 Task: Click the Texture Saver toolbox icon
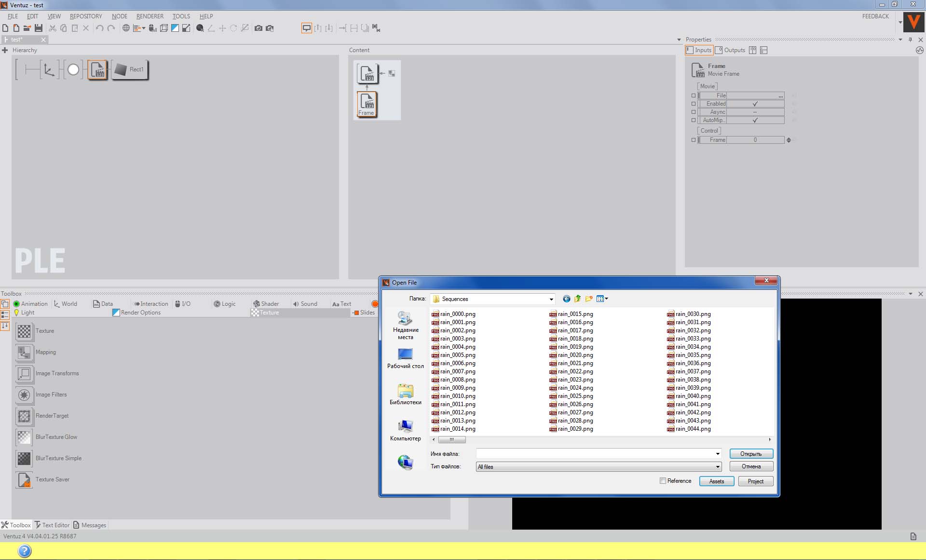coord(24,479)
